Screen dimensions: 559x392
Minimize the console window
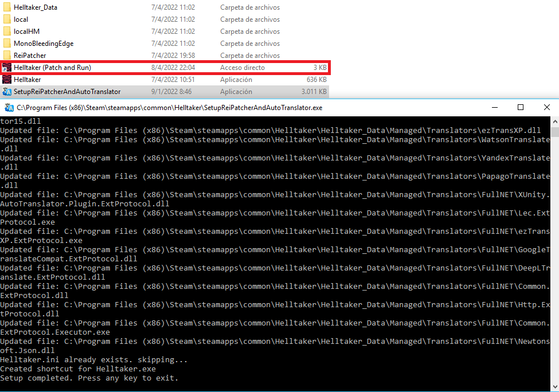tap(494, 108)
